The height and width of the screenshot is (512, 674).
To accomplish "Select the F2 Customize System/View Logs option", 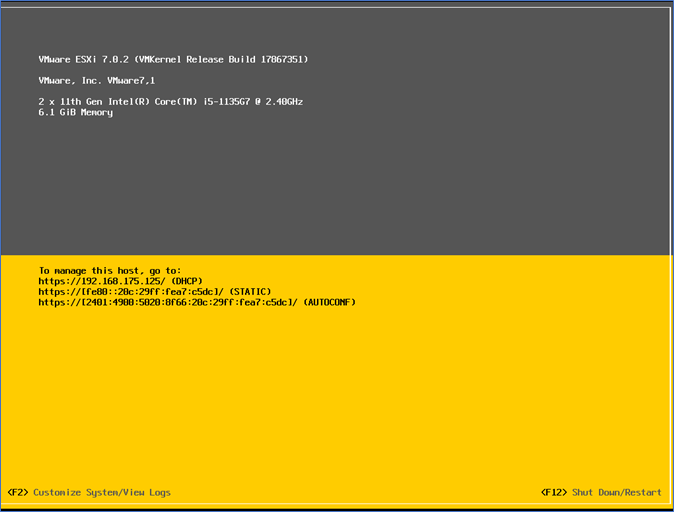I will click(x=89, y=492).
